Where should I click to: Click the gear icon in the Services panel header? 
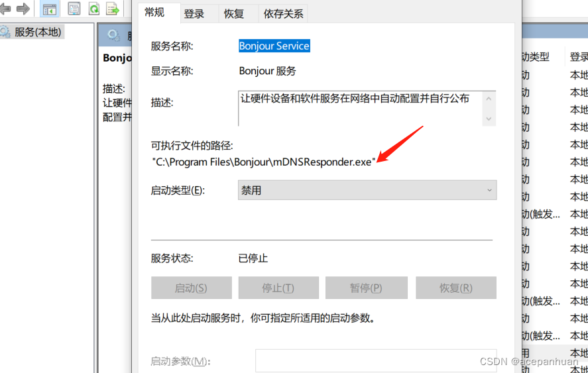(113, 36)
